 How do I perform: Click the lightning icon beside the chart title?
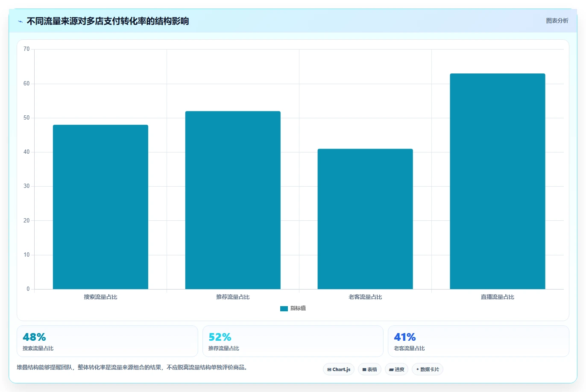[x=21, y=21]
